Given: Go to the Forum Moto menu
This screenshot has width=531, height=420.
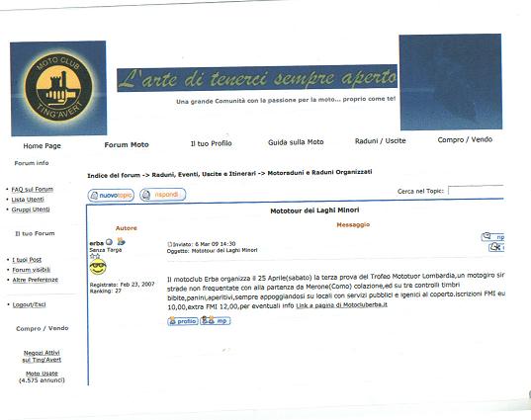Looking at the screenshot, I should tap(127, 145).
